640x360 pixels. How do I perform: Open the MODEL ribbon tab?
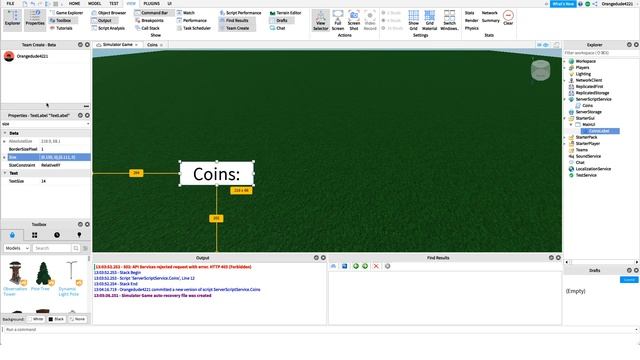pos(94,4)
